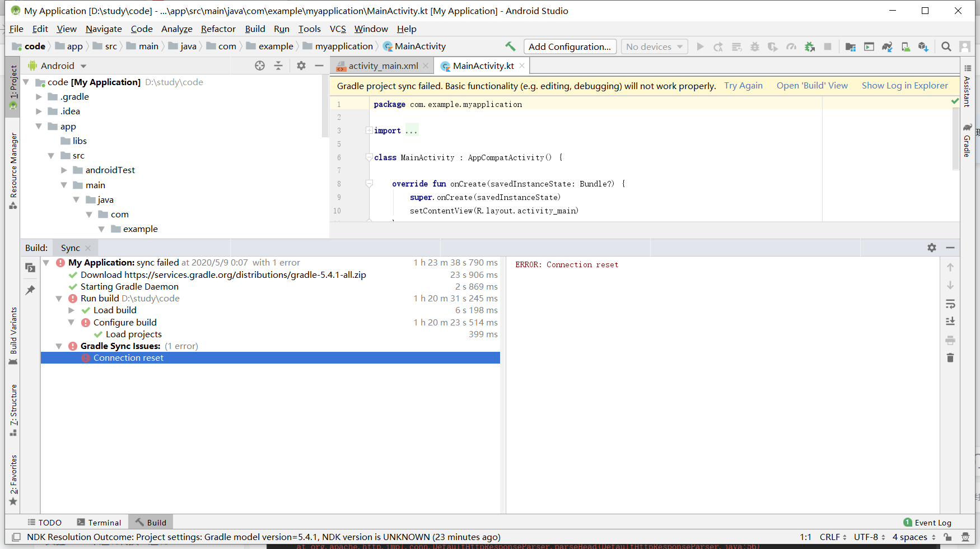
Task: Toggle the pin tab icon in Build panel
Action: point(30,290)
